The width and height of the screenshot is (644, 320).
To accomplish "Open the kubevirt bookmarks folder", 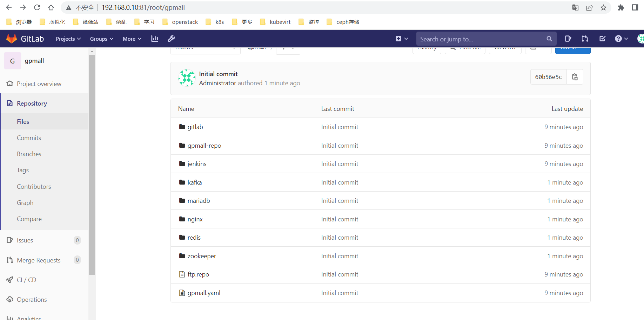I will click(x=275, y=22).
